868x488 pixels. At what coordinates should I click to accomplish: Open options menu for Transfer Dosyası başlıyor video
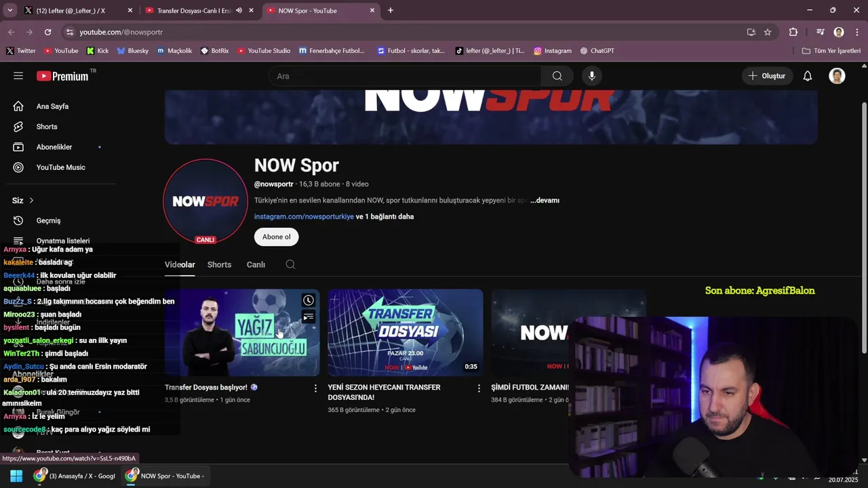click(315, 388)
